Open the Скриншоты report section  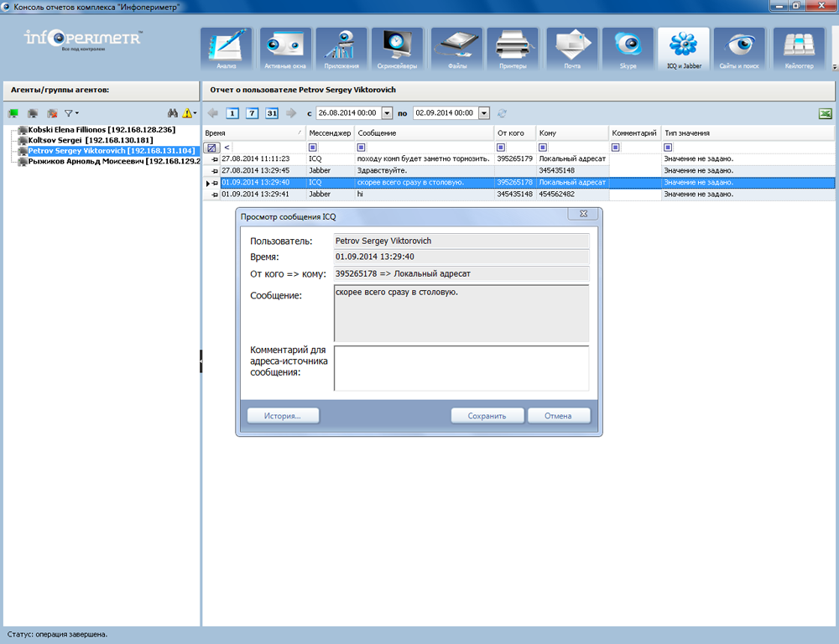click(397, 49)
